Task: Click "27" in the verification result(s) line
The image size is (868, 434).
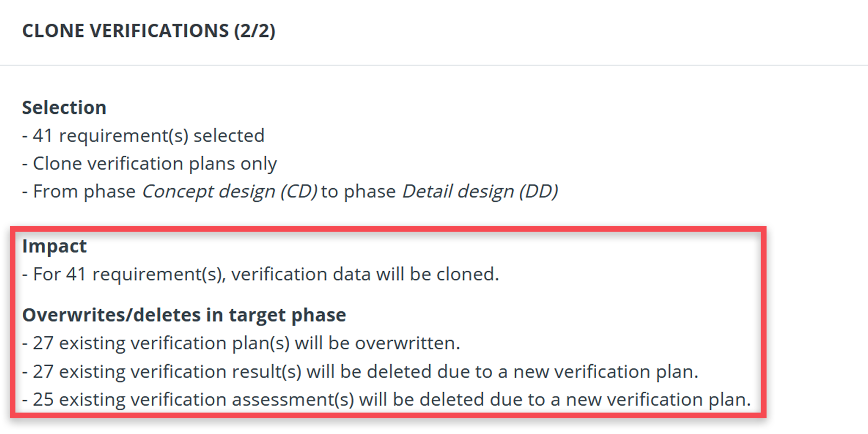Action: tap(43, 372)
